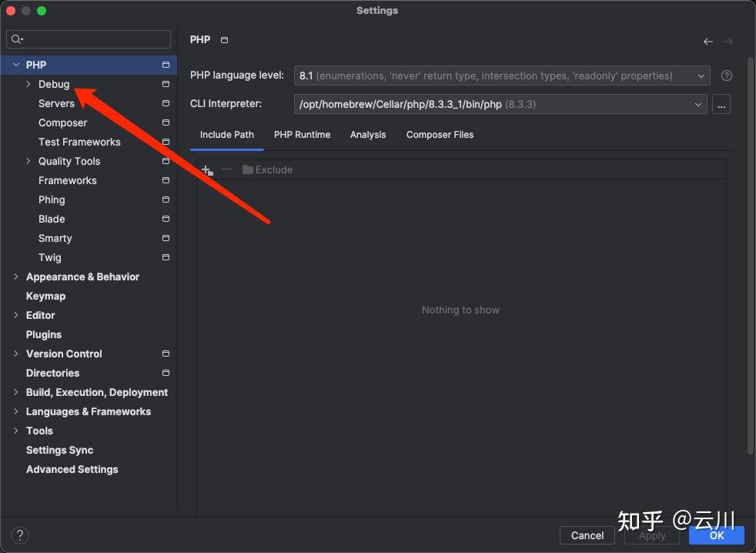
Task: Expand Languages & Frameworks section
Action: [16, 411]
